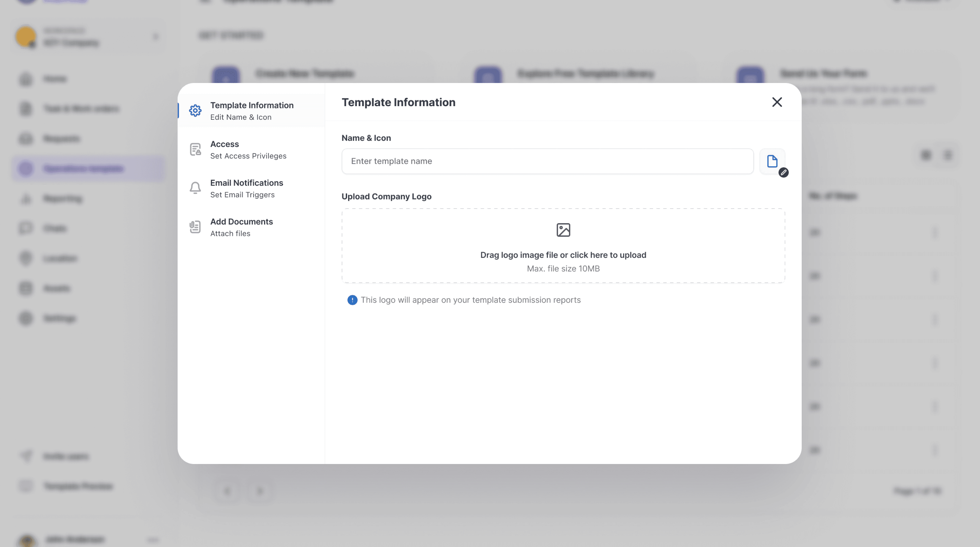The width and height of the screenshot is (980, 547).
Task: Open Settings in the left sidebar
Action: coord(59,318)
